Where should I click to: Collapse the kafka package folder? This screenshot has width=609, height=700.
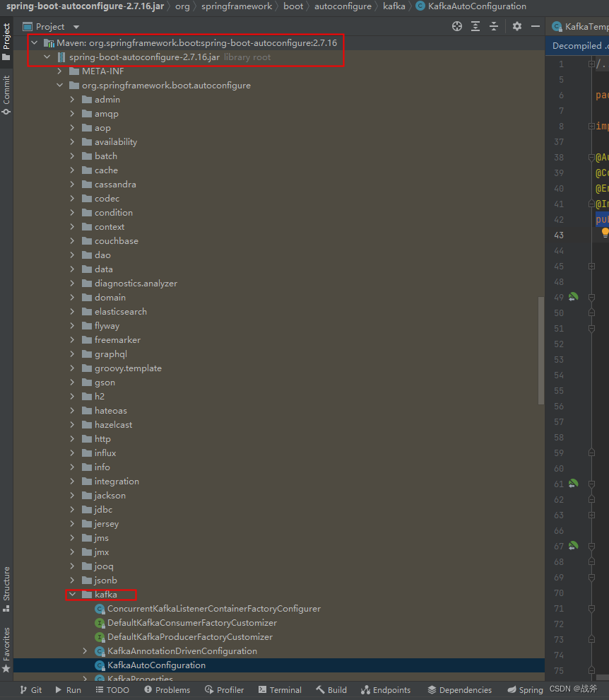(72, 594)
